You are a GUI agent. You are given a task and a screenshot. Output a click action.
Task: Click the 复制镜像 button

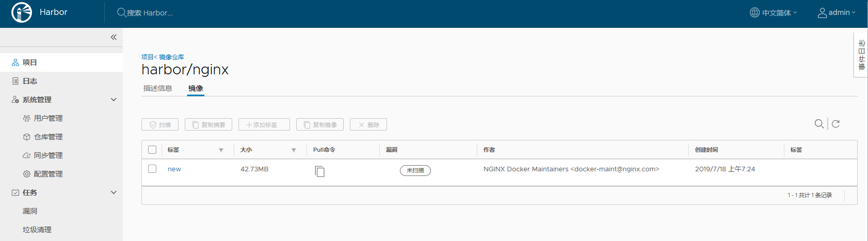320,124
